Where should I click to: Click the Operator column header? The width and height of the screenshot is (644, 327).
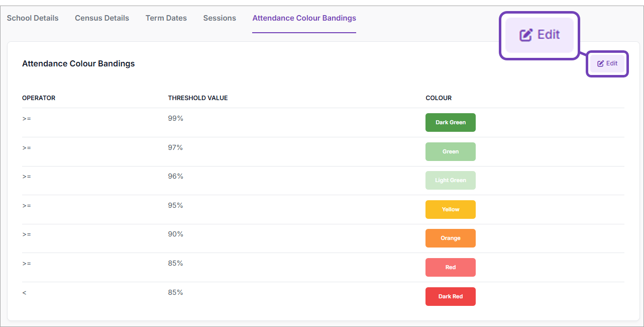click(39, 98)
